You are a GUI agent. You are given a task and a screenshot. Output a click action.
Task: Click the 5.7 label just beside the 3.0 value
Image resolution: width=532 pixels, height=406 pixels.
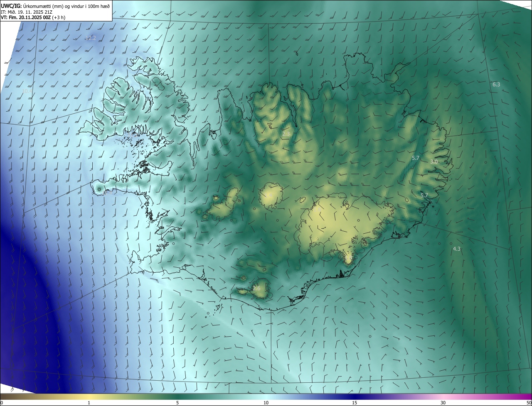(x=416, y=158)
